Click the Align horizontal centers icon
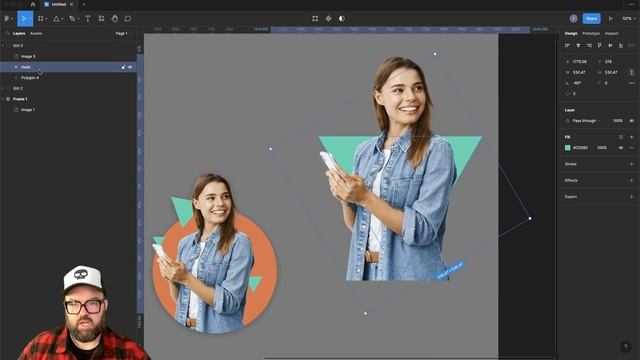640x360 pixels. (578, 46)
